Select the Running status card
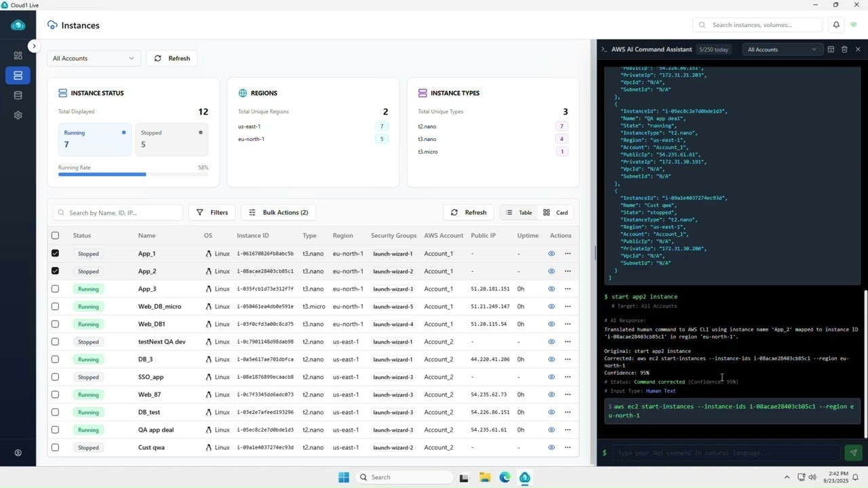 [x=94, y=140]
